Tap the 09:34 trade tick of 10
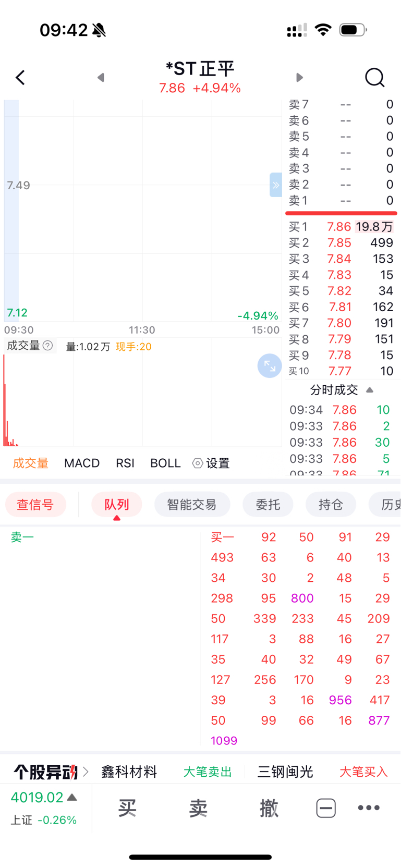401x868 pixels. pos(340,410)
